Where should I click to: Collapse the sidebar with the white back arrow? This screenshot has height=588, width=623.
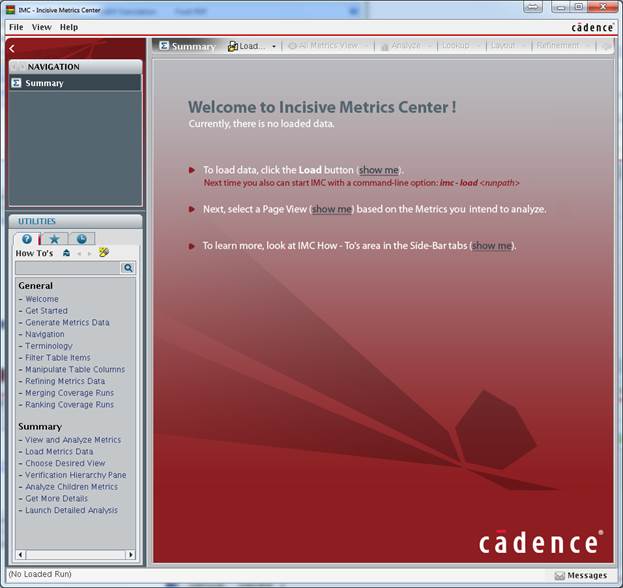(x=12, y=48)
